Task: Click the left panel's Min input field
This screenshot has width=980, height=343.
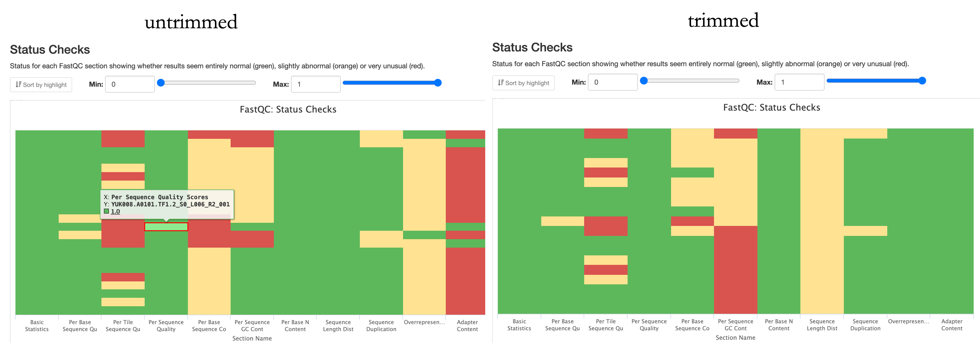Action: click(x=130, y=84)
